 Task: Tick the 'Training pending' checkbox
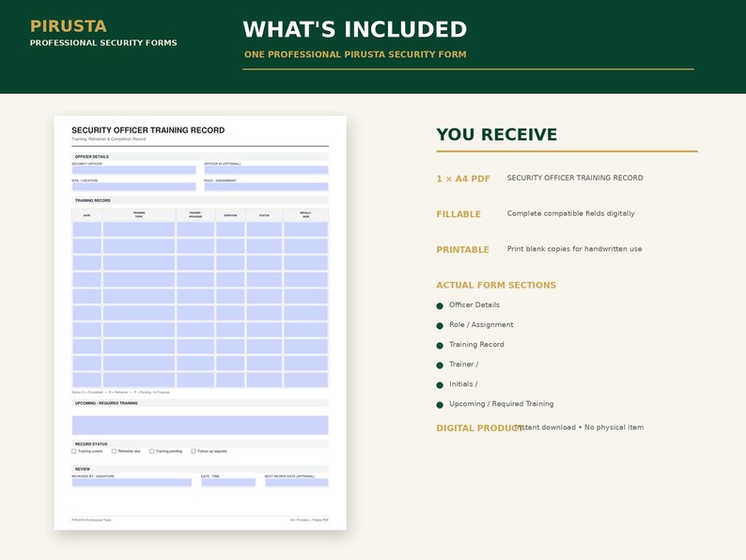[152, 451]
